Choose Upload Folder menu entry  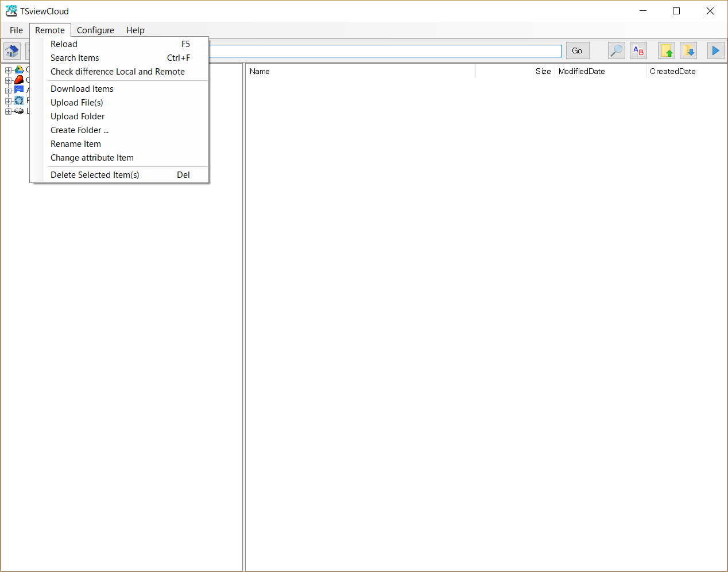[x=78, y=116]
